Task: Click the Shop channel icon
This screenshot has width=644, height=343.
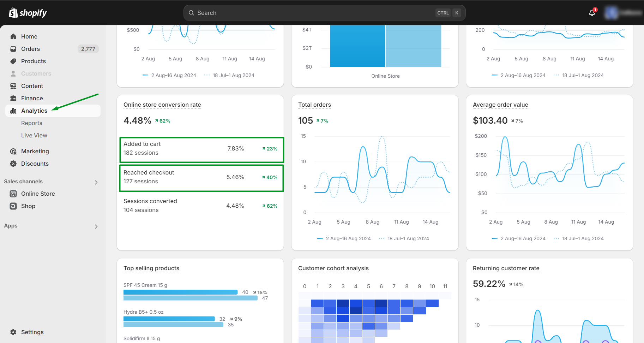Action: [x=13, y=206]
